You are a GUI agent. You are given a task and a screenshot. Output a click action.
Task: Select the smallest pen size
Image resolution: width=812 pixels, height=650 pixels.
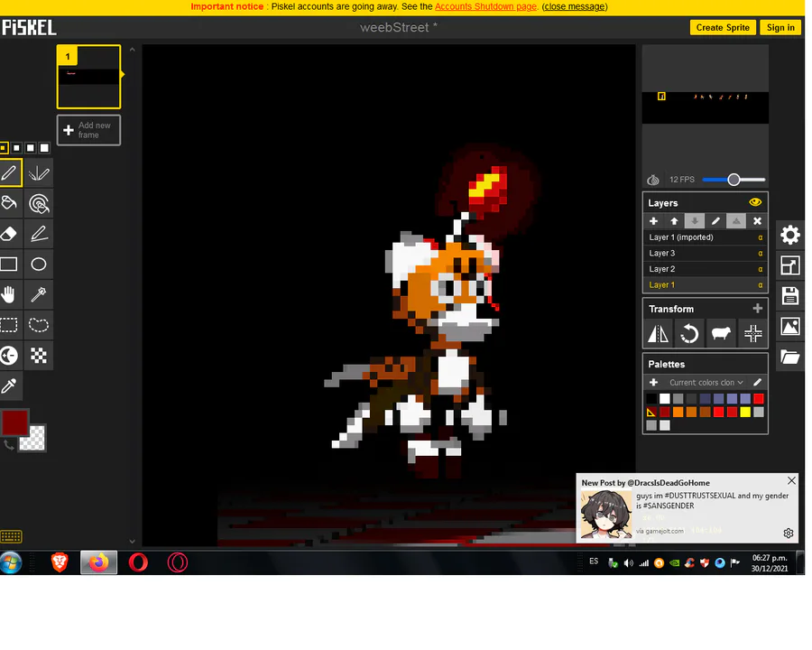[3, 148]
